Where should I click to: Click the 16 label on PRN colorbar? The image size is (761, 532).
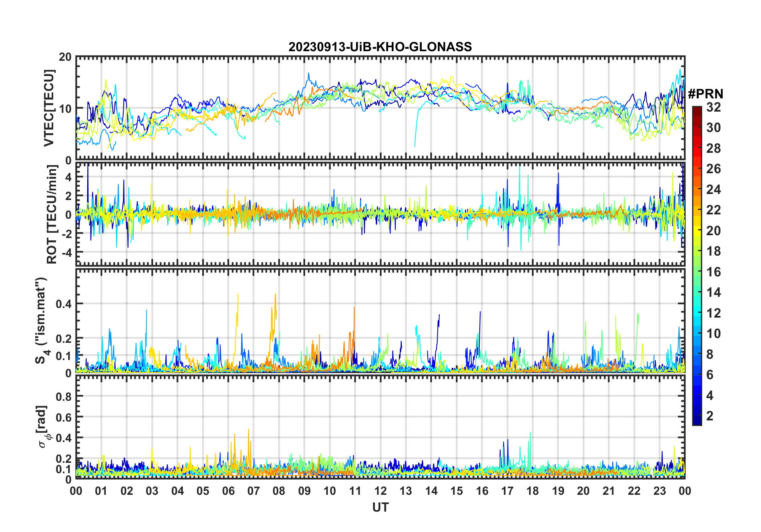click(714, 272)
